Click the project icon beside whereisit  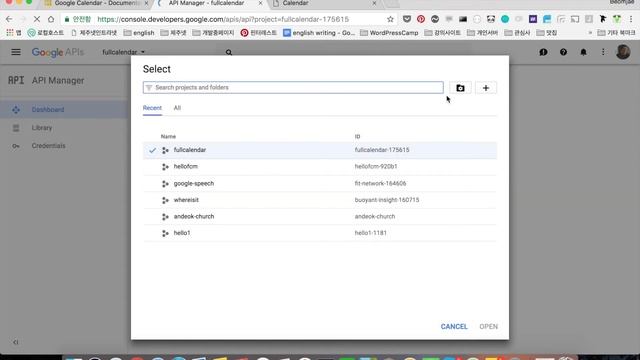point(165,200)
